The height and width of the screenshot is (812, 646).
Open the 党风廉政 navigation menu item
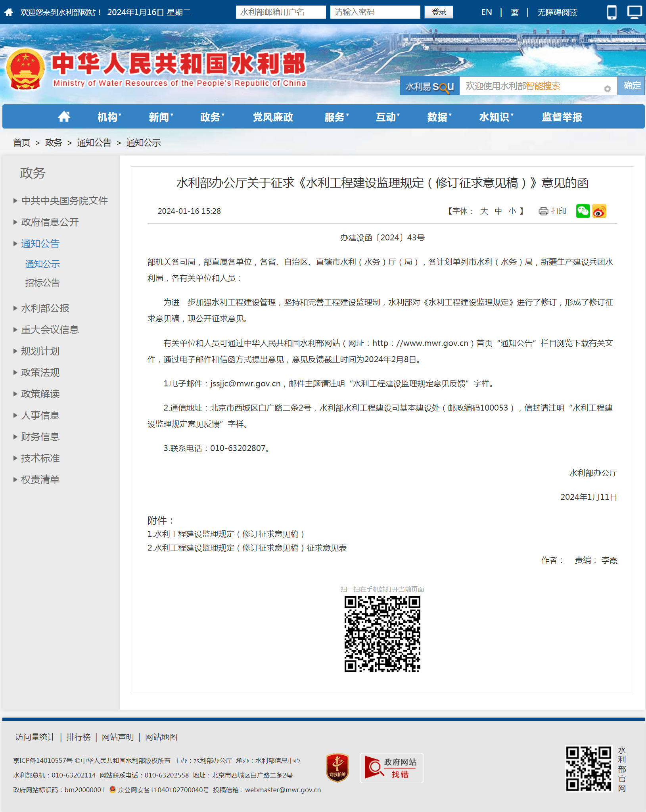(x=273, y=117)
